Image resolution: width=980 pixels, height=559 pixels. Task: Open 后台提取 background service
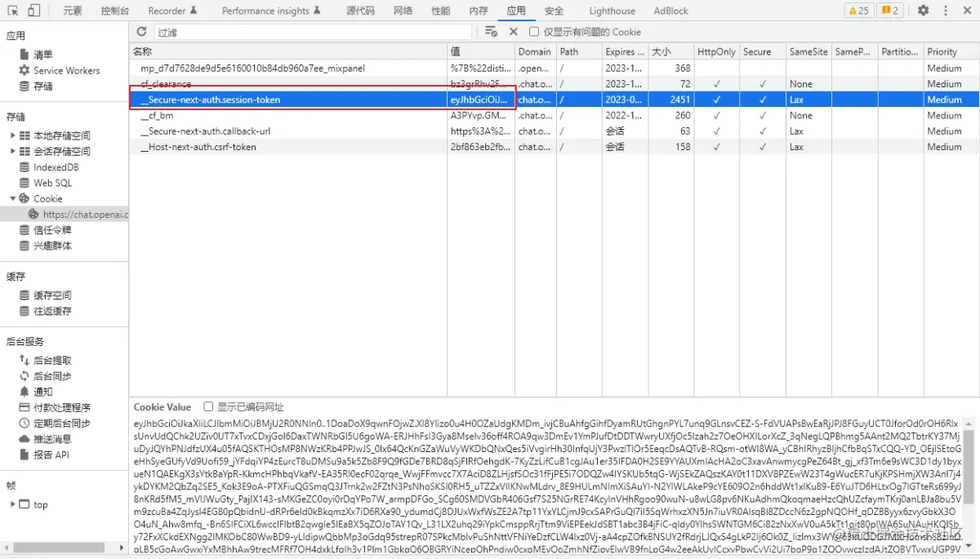[x=52, y=361]
